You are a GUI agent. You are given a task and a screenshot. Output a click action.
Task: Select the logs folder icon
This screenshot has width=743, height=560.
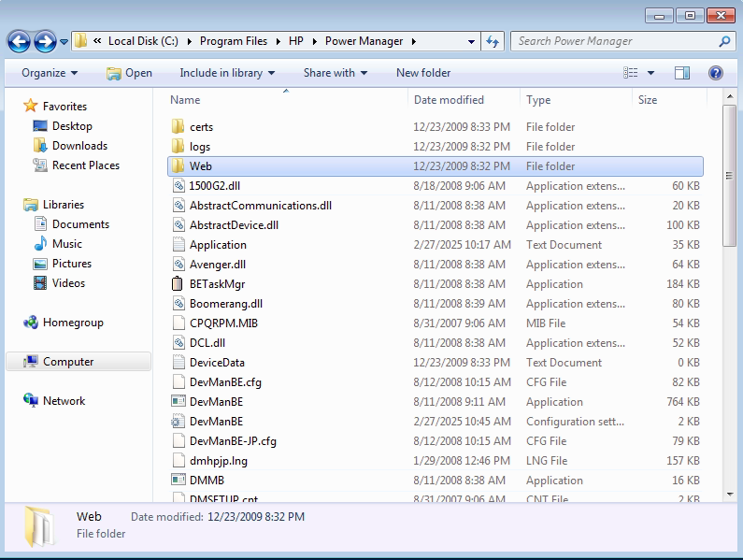179,146
